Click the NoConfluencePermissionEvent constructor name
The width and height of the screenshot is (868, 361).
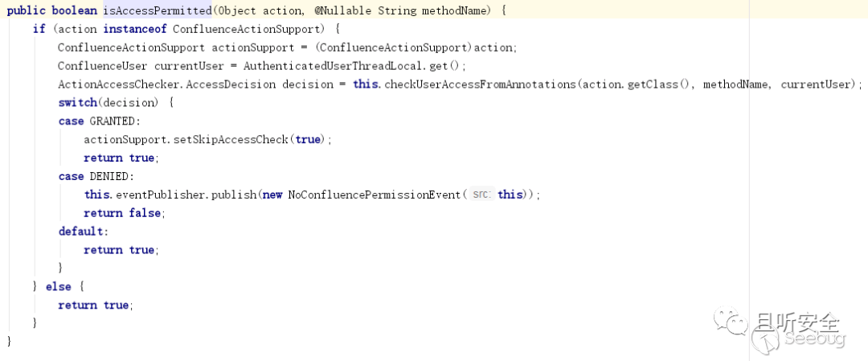pos(375,195)
